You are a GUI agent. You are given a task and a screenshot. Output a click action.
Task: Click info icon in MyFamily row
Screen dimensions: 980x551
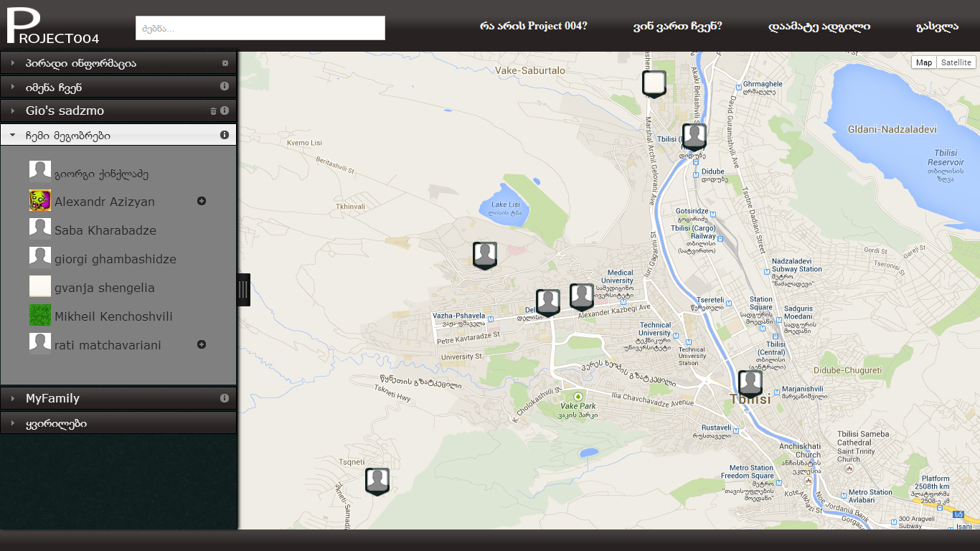tap(225, 398)
